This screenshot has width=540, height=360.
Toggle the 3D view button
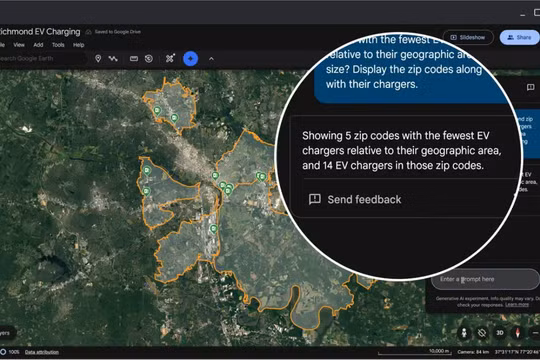point(500,333)
